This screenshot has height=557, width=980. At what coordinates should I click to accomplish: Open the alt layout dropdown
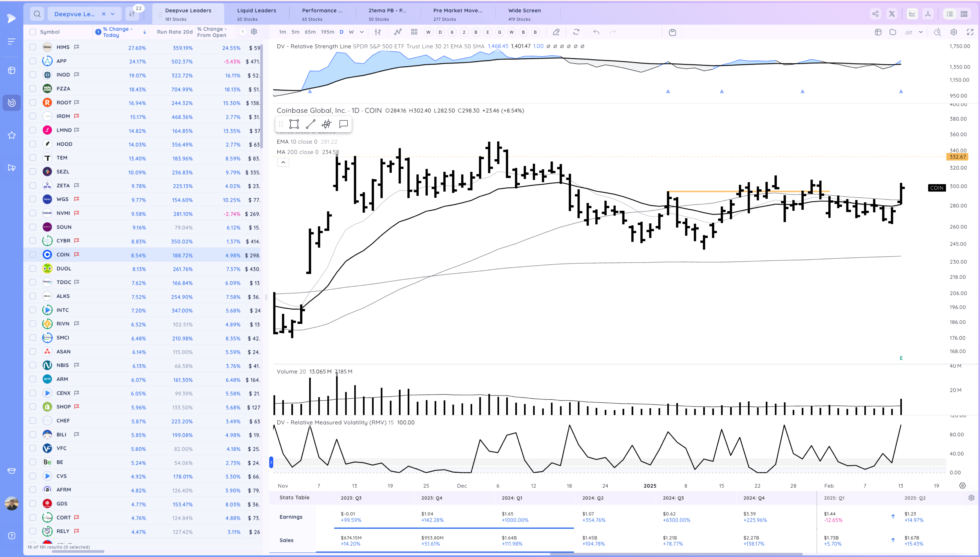920,32
